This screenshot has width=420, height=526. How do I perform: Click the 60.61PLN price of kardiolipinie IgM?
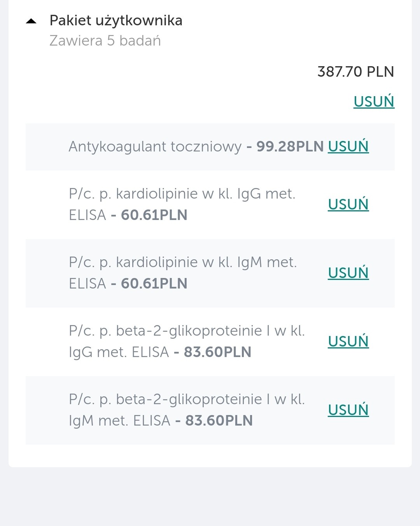pos(154,284)
